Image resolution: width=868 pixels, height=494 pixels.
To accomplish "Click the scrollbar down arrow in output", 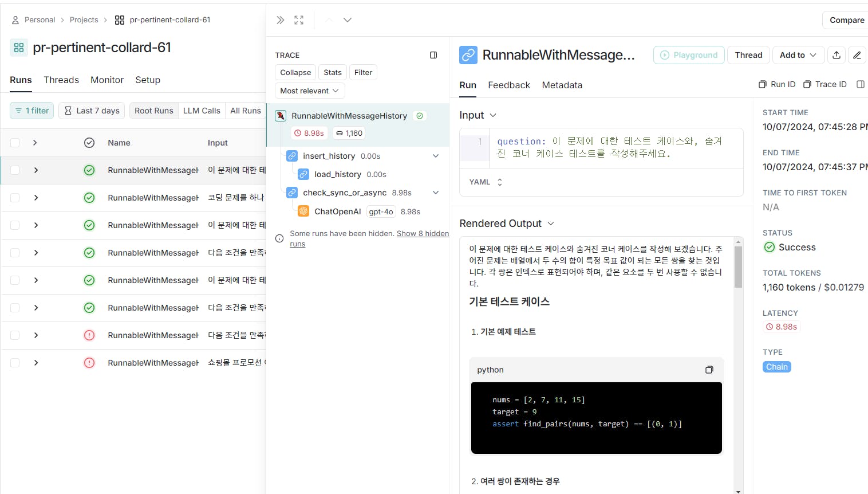I will coord(739,491).
